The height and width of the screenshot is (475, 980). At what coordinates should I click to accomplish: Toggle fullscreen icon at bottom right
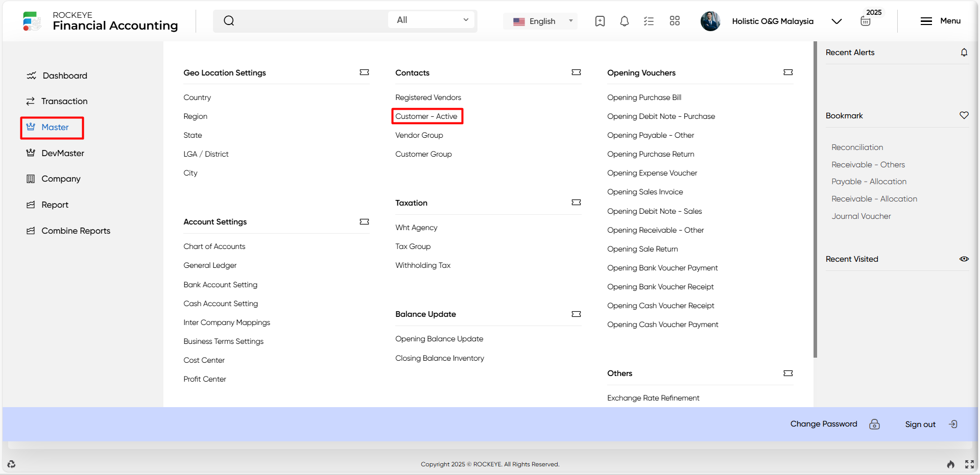tap(969, 464)
